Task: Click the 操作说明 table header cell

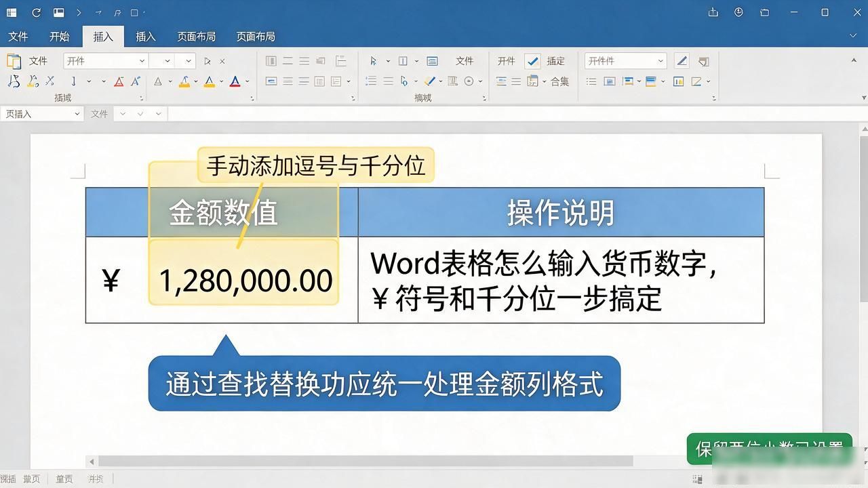Action: coord(561,212)
